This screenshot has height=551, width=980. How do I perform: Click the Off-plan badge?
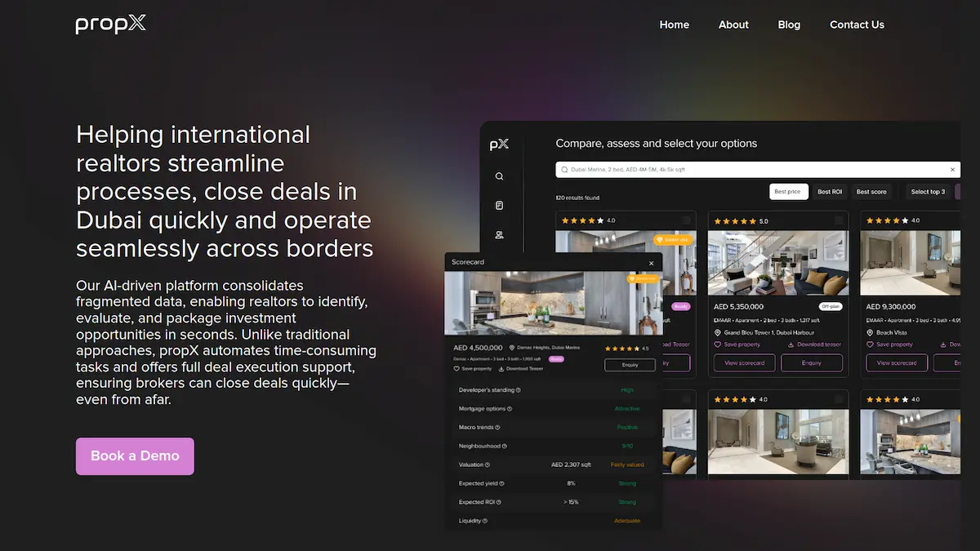coord(831,306)
